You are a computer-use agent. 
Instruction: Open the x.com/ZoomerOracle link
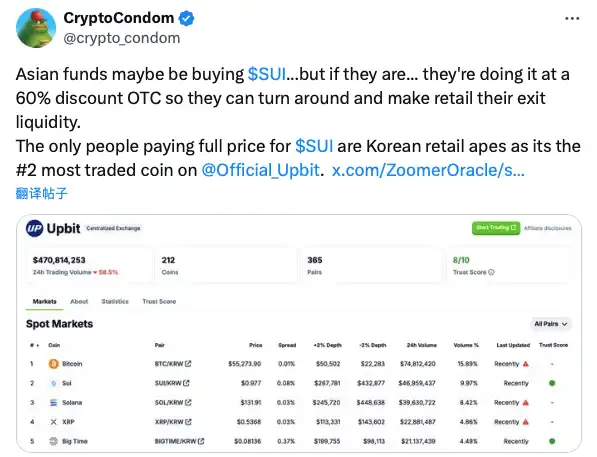point(428,170)
